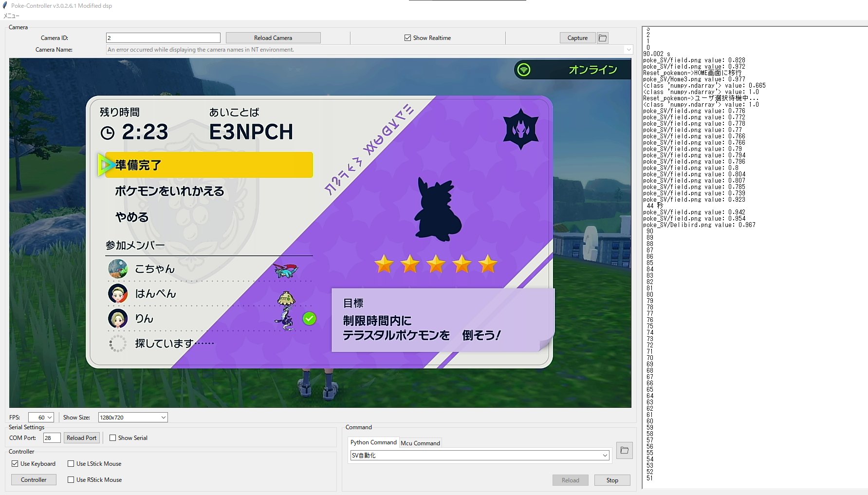Screen dimensions: 868x495
Task: Click the disabled Reload command button
Action: point(571,480)
